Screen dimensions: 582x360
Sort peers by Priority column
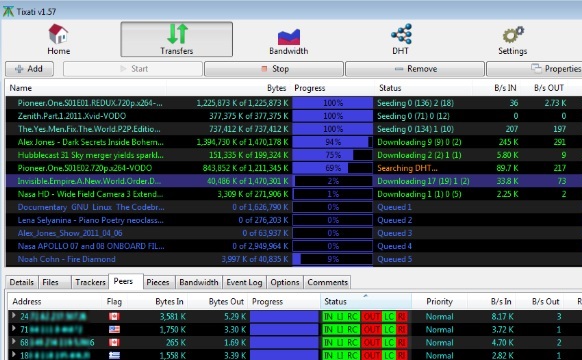[439, 301]
